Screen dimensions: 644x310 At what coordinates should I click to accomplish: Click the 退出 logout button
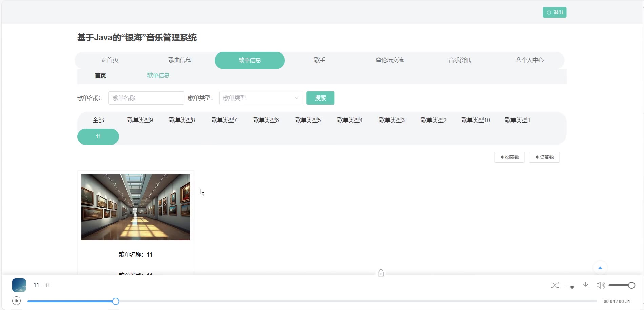555,13
